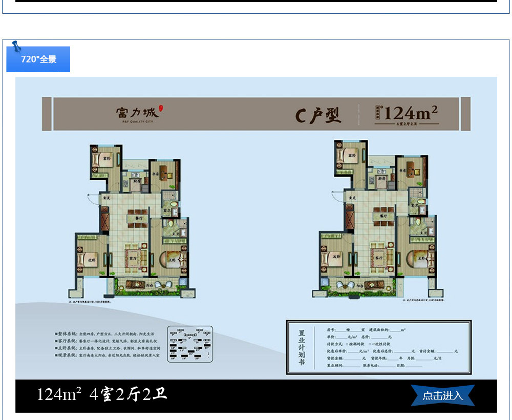This screenshot has width=512, height=420.
Task: Click the 124m² 4室2厅2卫 caption on black bar
Action: click(102, 394)
